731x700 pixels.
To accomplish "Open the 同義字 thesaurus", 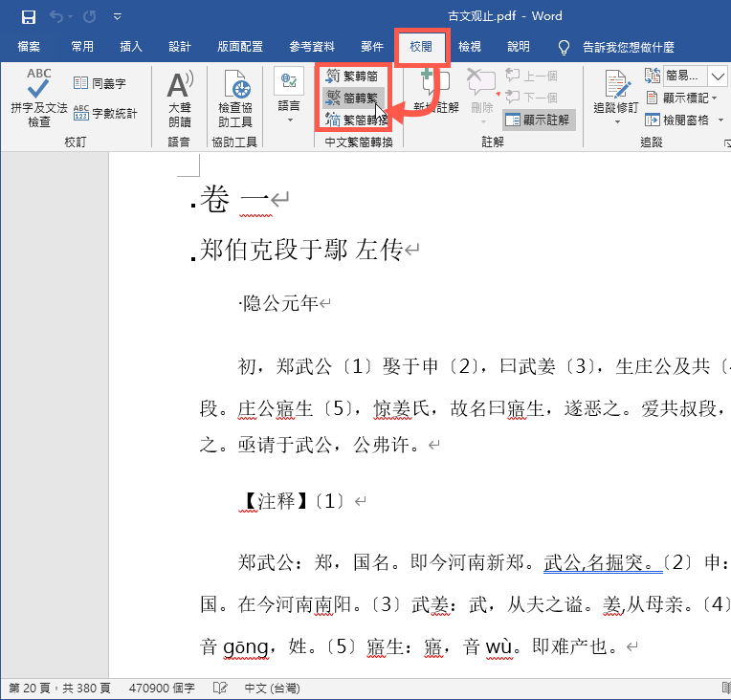I will pos(100,83).
